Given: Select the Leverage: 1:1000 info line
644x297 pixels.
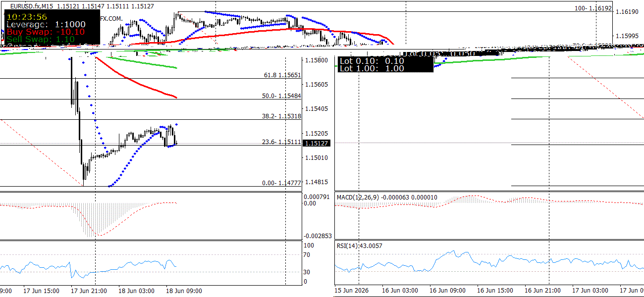Looking at the screenshot, I should click(x=46, y=24).
